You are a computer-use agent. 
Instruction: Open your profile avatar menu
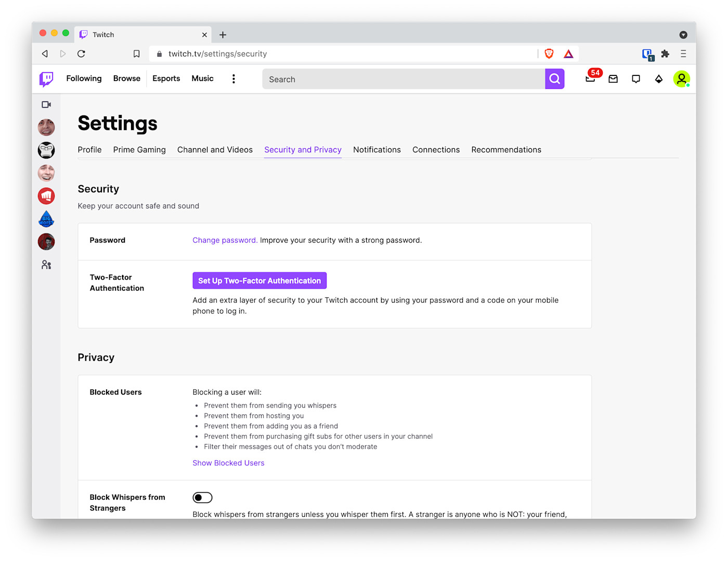pyautogui.click(x=682, y=79)
